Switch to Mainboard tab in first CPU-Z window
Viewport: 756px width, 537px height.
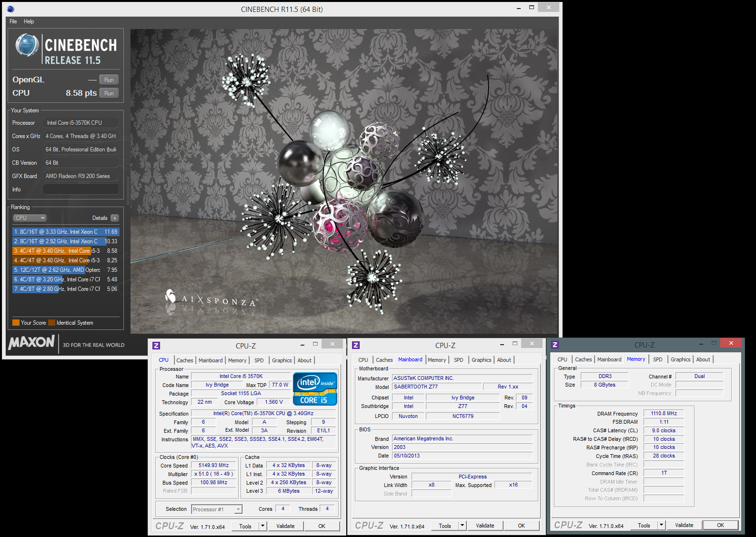[211, 360]
